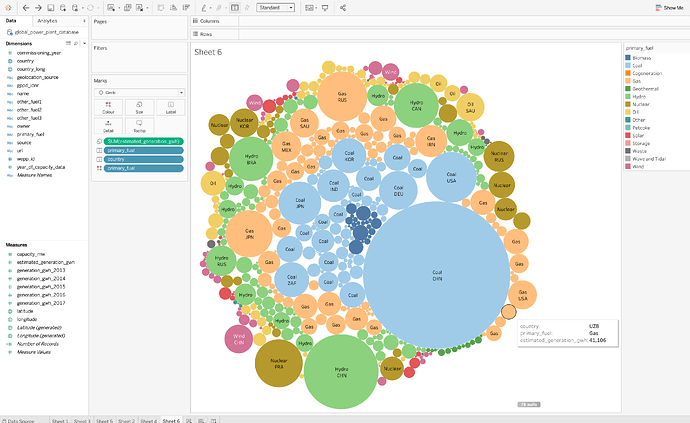The width and height of the screenshot is (690, 423).
Task: Open the Data Source tab
Action: tap(18, 421)
